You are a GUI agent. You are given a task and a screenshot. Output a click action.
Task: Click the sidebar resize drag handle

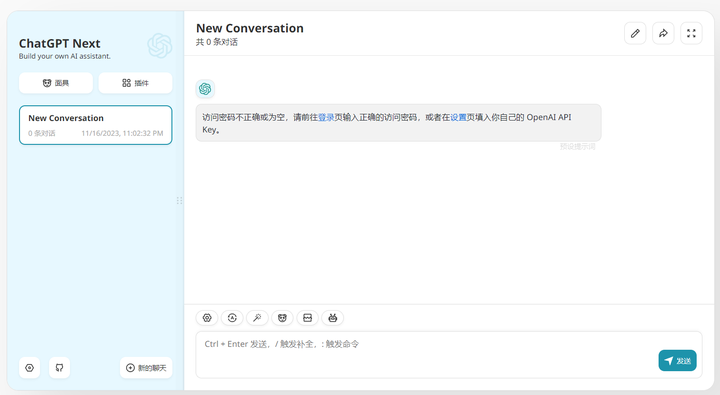180,201
